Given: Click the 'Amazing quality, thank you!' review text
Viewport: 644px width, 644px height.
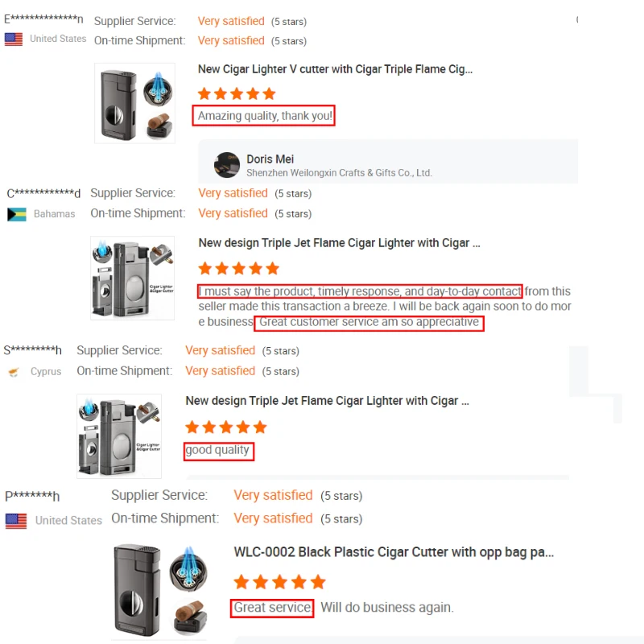Looking at the screenshot, I should click(265, 116).
